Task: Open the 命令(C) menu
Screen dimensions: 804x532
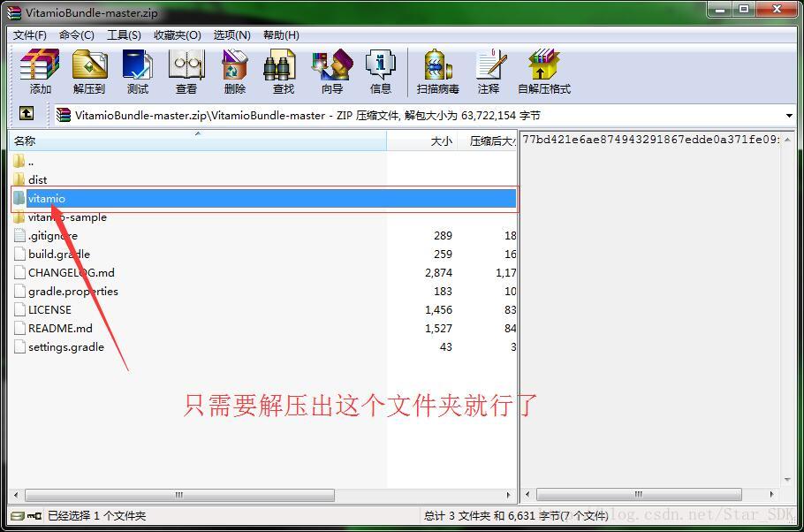Action: click(x=76, y=34)
